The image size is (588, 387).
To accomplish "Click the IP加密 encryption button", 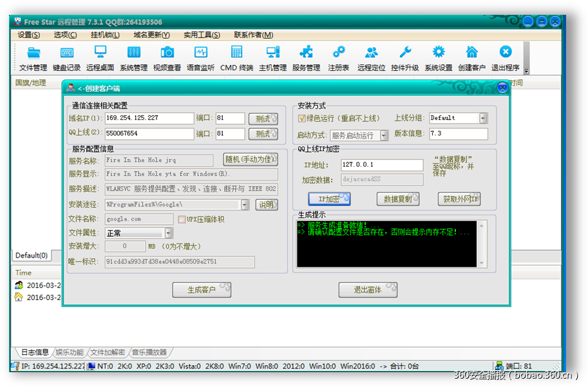I will [329, 199].
